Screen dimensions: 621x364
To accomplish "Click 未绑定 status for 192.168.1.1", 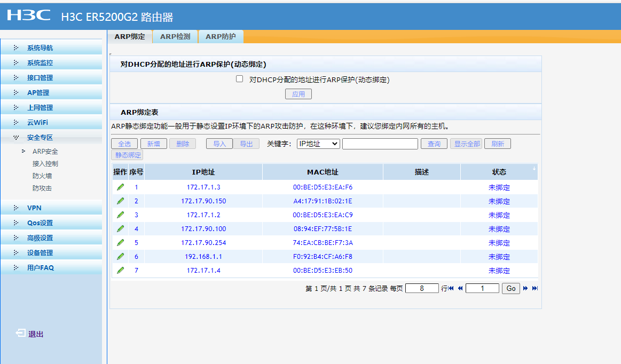I will (499, 257).
